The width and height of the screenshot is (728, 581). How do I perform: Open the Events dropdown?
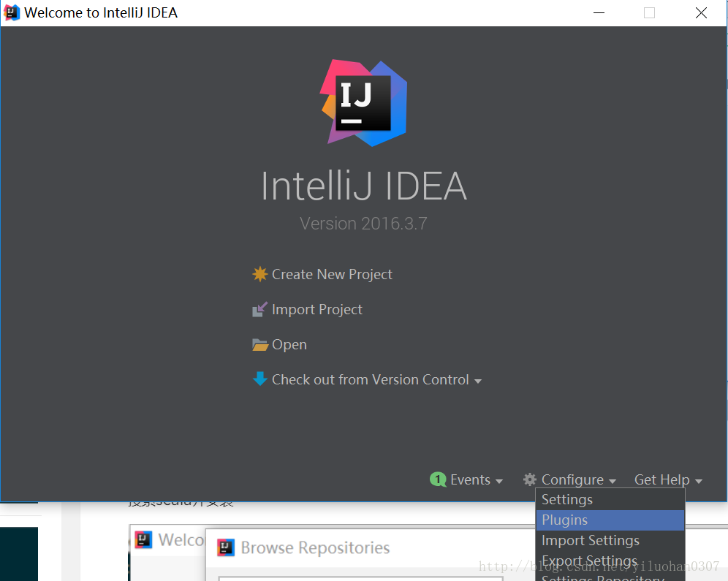click(x=470, y=480)
